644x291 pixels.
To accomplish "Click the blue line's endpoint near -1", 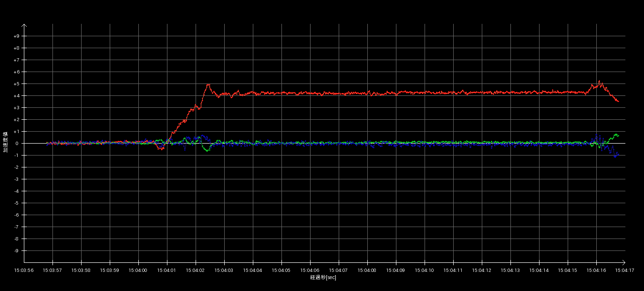I will tap(617, 155).
